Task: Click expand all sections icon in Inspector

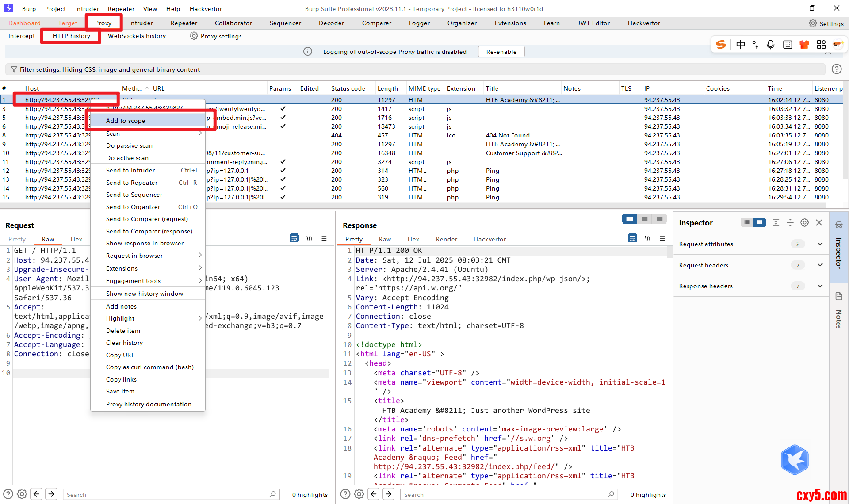Action: pyautogui.click(x=776, y=223)
